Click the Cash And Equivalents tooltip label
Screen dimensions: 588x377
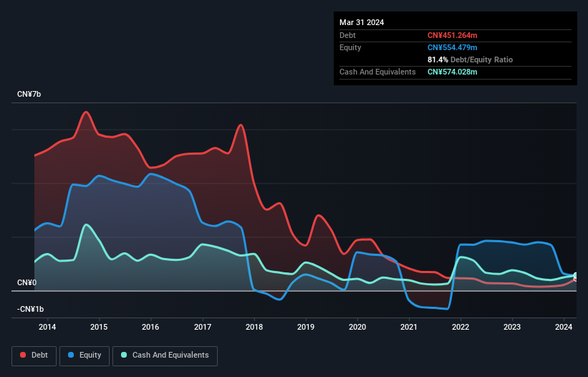click(377, 72)
